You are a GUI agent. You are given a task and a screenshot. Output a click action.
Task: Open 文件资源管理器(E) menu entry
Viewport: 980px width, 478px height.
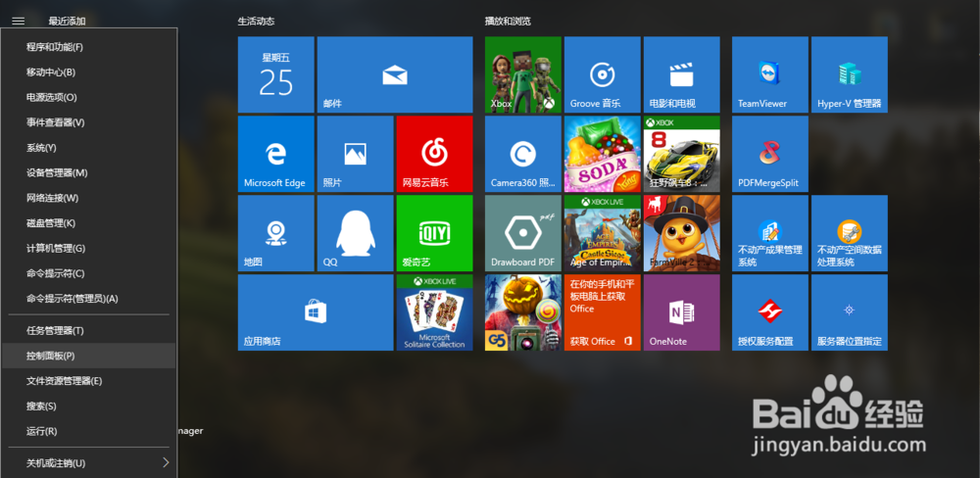click(x=89, y=380)
